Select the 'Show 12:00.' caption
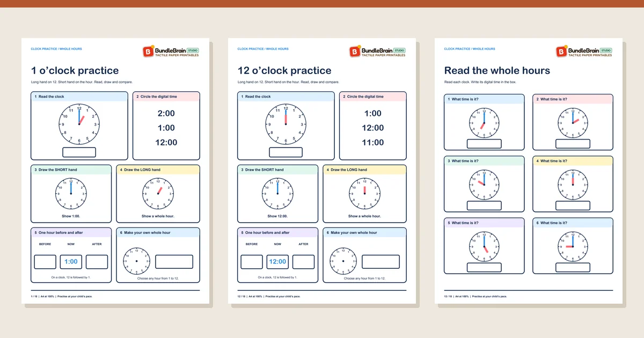644x338 pixels. 277,216
